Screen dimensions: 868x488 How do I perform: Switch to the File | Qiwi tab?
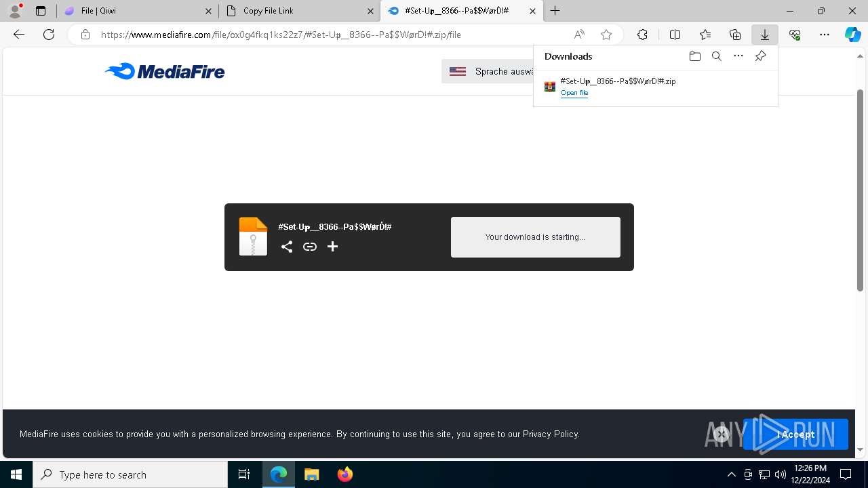[x=139, y=11]
